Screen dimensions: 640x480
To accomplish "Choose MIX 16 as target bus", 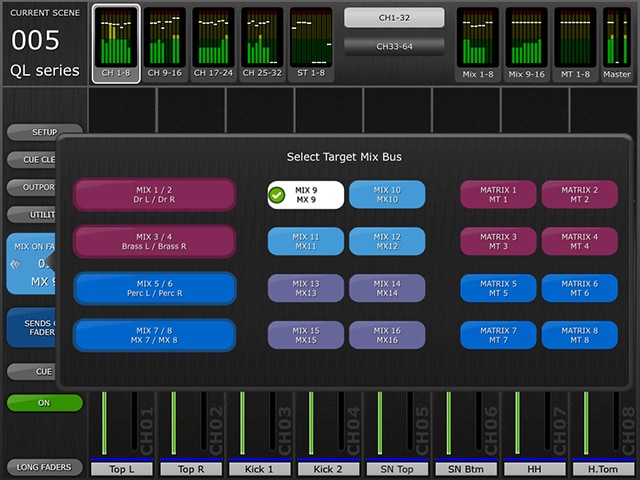I will tap(387, 335).
